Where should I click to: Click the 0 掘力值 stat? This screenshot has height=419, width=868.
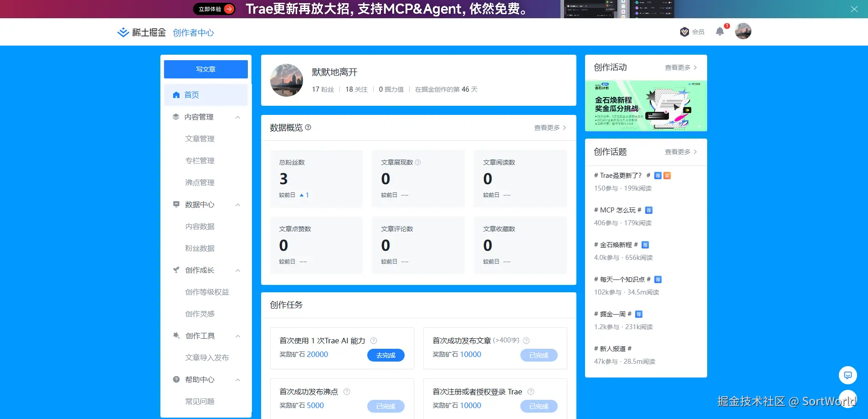[x=391, y=89]
